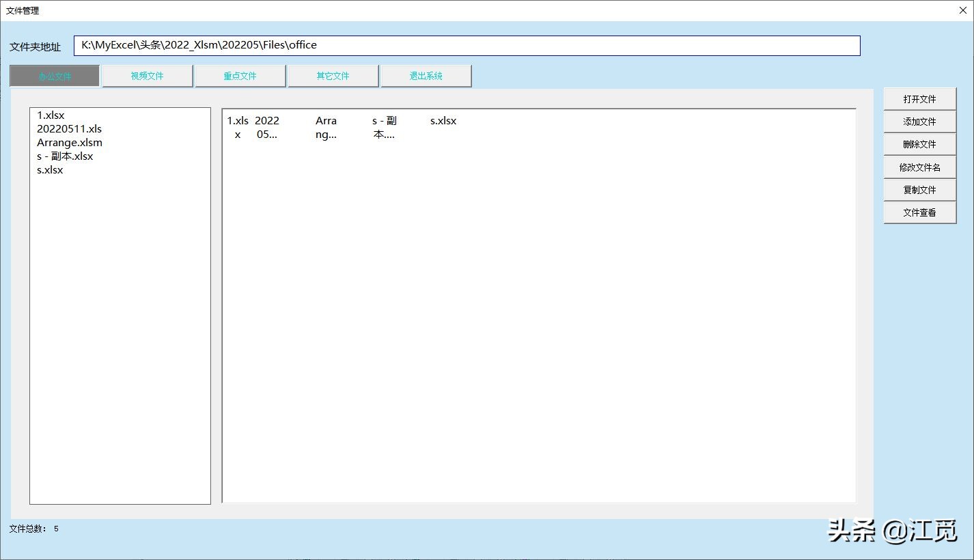Pick s.xlsx in the left file list
The image size is (974, 560).
point(50,170)
